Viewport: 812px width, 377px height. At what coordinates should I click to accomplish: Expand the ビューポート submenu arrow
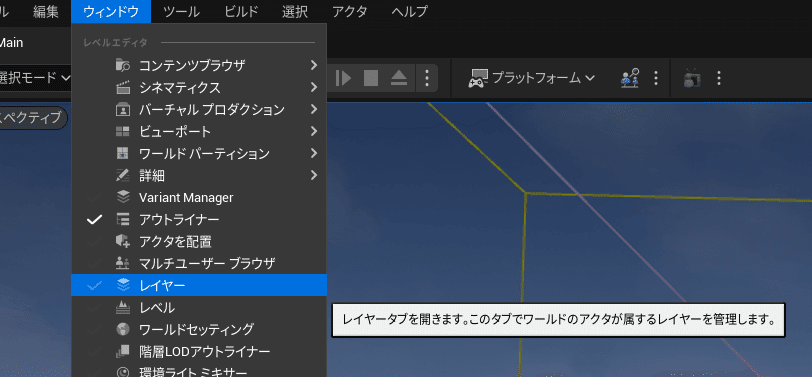click(x=314, y=131)
